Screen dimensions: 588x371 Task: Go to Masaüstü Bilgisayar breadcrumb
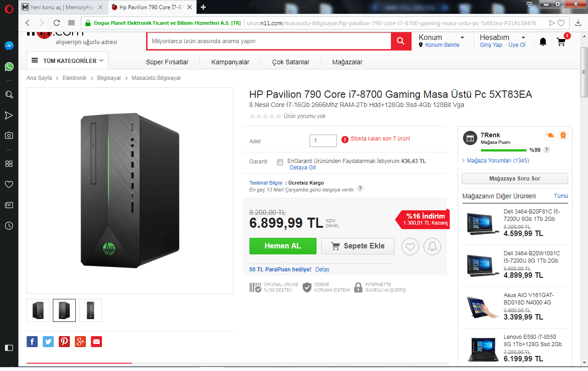click(x=156, y=78)
